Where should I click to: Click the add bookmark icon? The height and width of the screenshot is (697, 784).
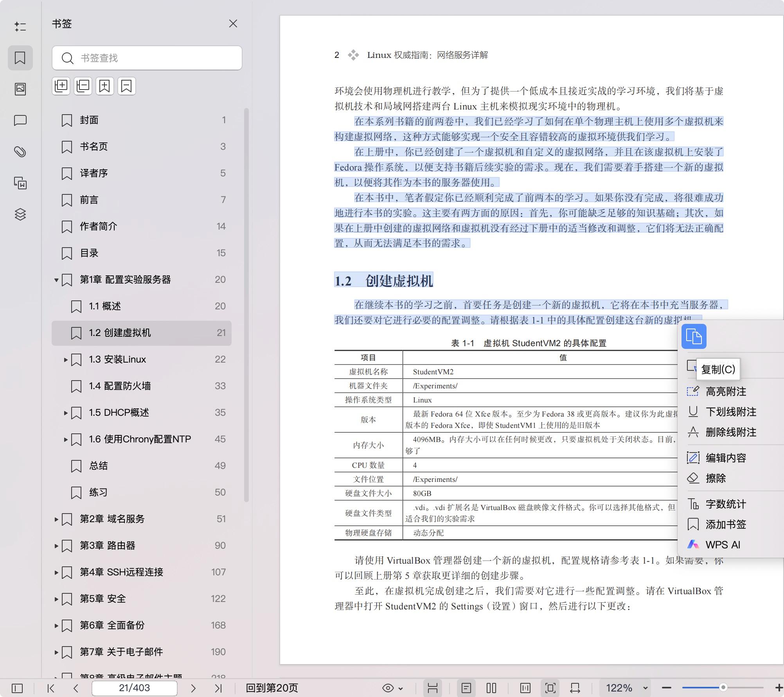tap(104, 86)
